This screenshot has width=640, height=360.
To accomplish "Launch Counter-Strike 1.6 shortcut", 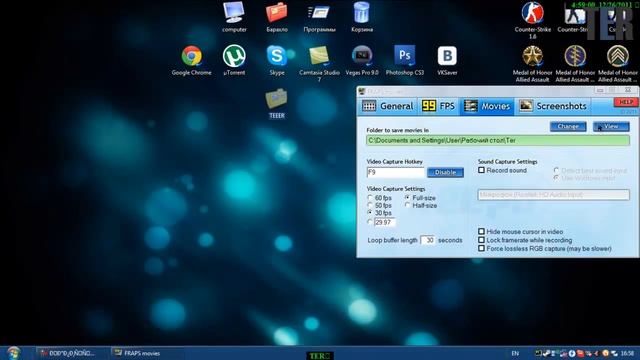I will coord(533,20).
